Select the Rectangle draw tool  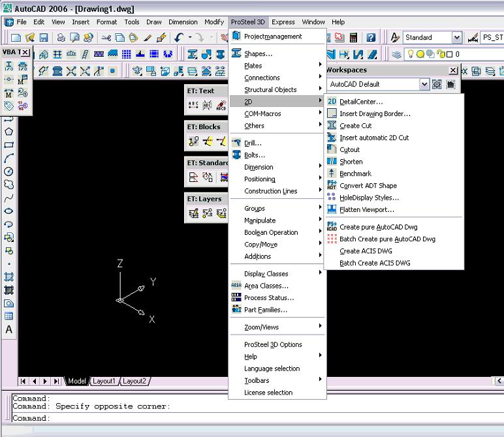[x=8, y=145]
